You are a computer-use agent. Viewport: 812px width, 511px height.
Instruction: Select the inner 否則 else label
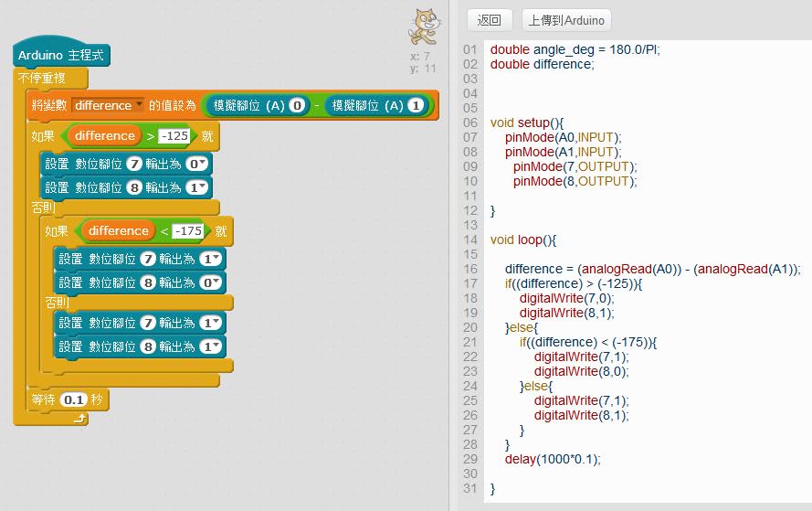pyautogui.click(x=57, y=303)
